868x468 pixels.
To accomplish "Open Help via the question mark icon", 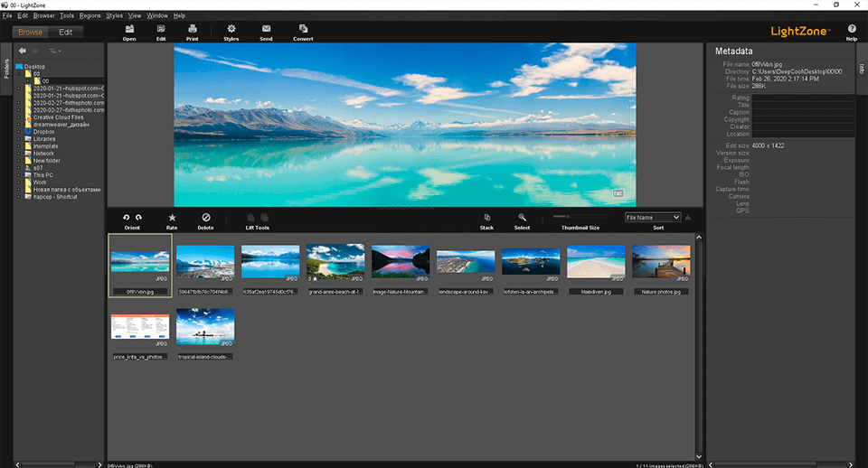I will coord(852,29).
